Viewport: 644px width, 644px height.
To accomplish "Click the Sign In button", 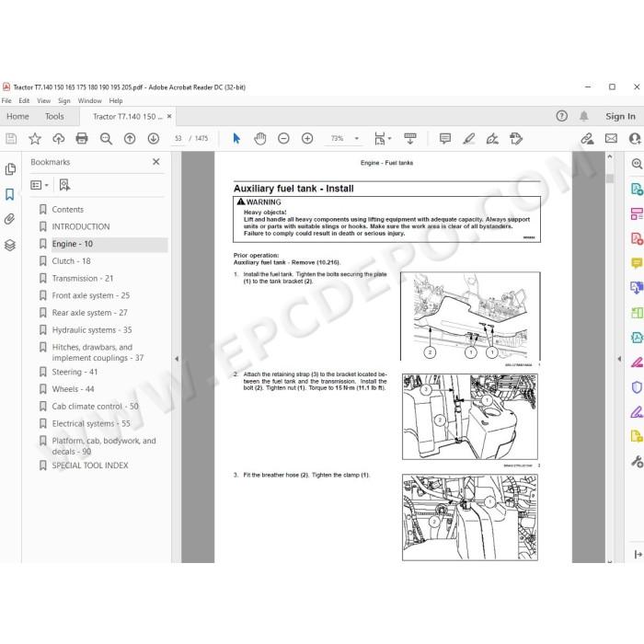I will [620, 117].
